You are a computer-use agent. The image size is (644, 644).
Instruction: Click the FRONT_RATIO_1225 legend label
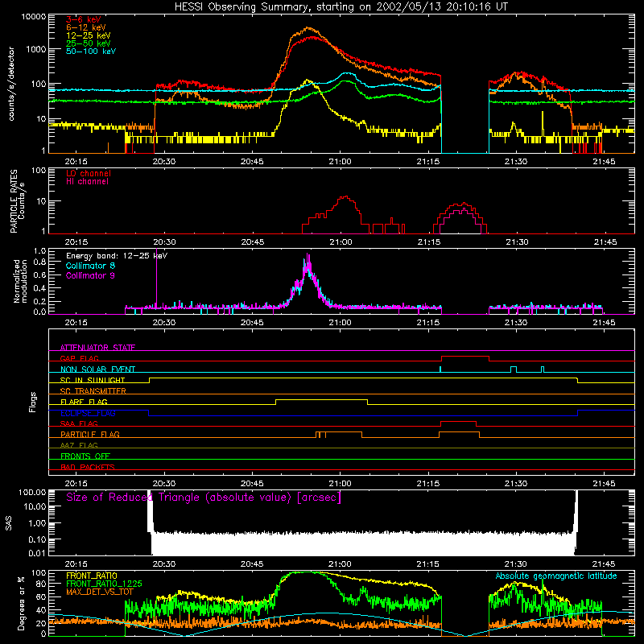point(104,584)
